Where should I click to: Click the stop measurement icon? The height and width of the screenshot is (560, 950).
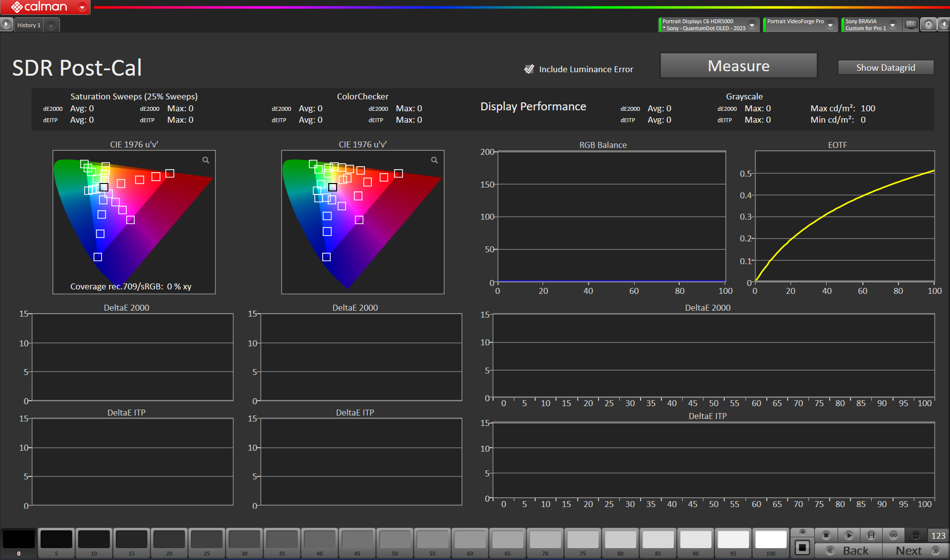(x=826, y=535)
